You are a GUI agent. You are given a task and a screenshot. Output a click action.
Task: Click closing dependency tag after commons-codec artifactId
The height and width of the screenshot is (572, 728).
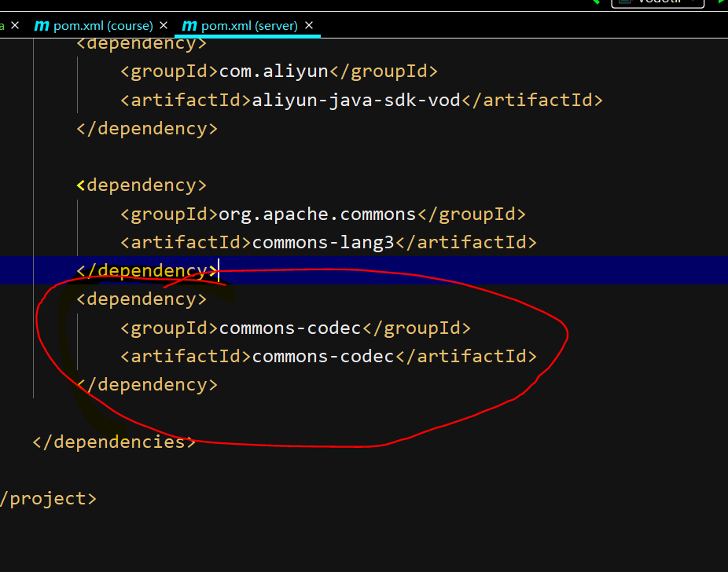pyautogui.click(x=147, y=385)
